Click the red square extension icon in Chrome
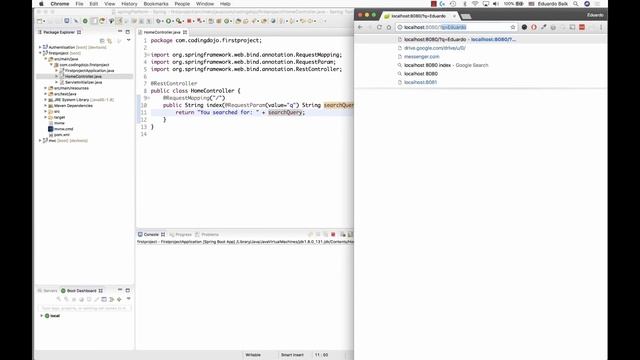Viewport: 640px width, 360px height. pos(582,27)
